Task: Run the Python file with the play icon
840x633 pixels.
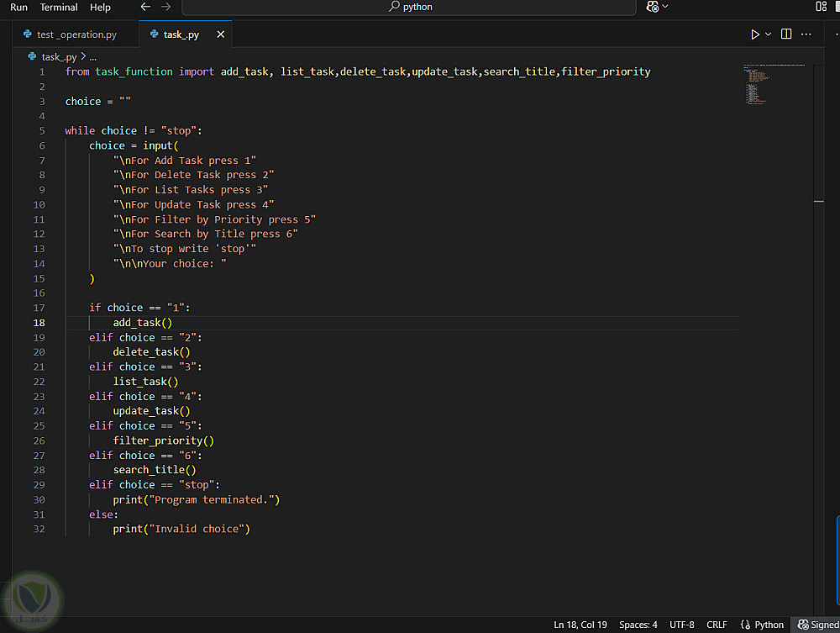Action: 755,34
